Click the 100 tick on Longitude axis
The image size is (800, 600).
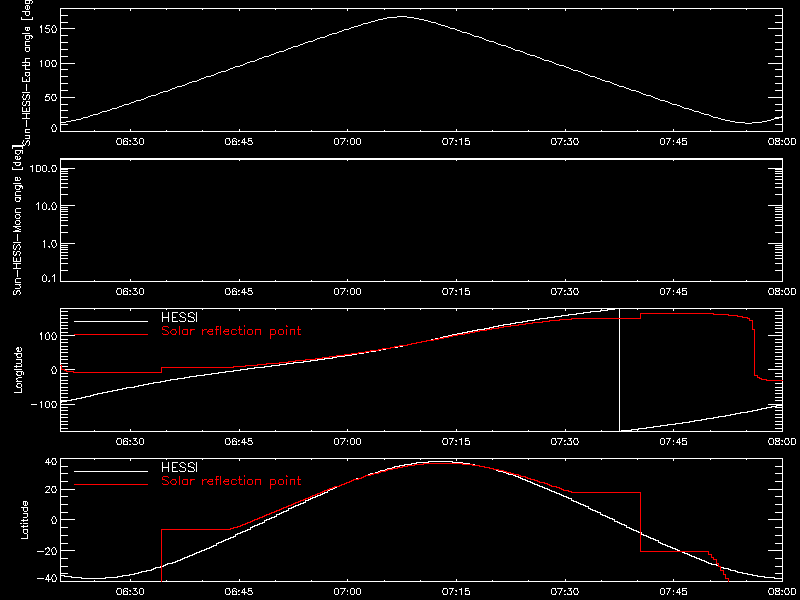coord(47,335)
